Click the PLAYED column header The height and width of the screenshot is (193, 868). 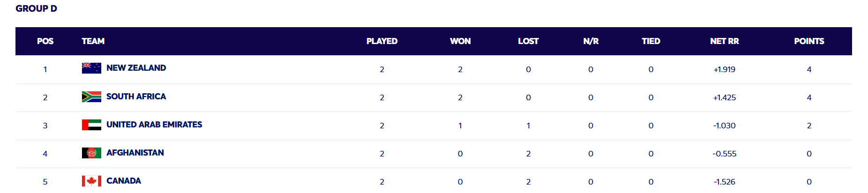pos(382,41)
